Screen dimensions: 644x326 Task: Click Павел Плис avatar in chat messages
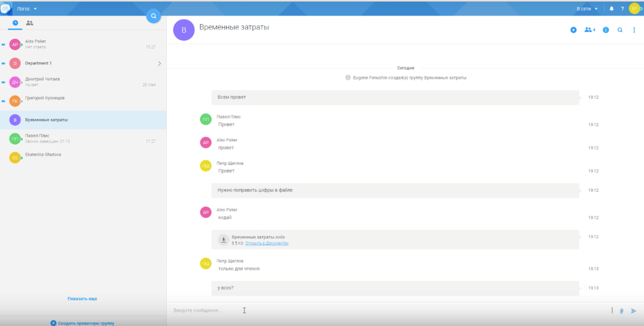(206, 120)
